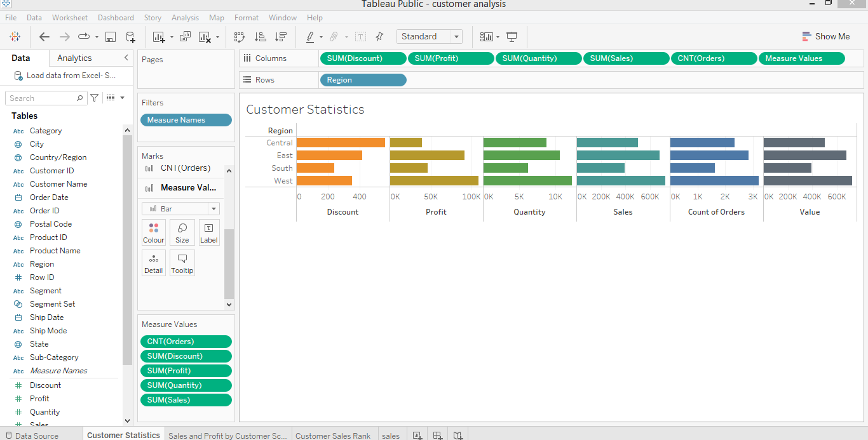Open the Standard fit dropdown
Image resolution: width=868 pixels, height=440 pixels.
click(x=455, y=36)
